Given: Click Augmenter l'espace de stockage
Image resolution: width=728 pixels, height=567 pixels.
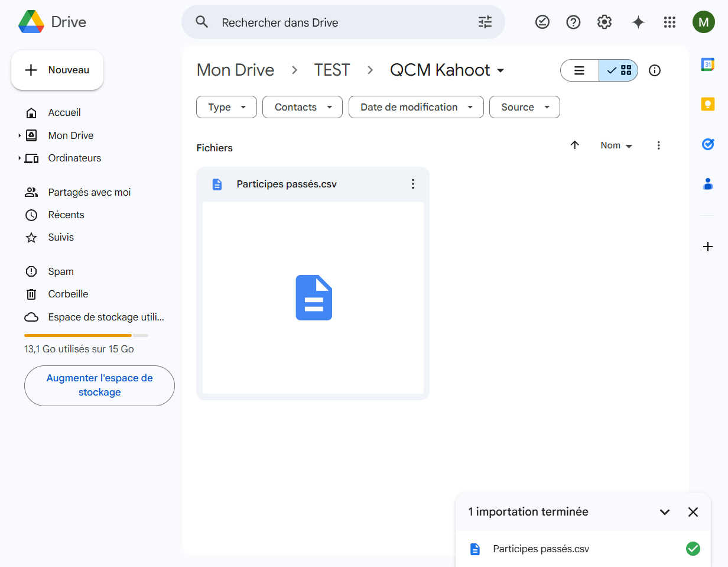Looking at the screenshot, I should coord(99,385).
